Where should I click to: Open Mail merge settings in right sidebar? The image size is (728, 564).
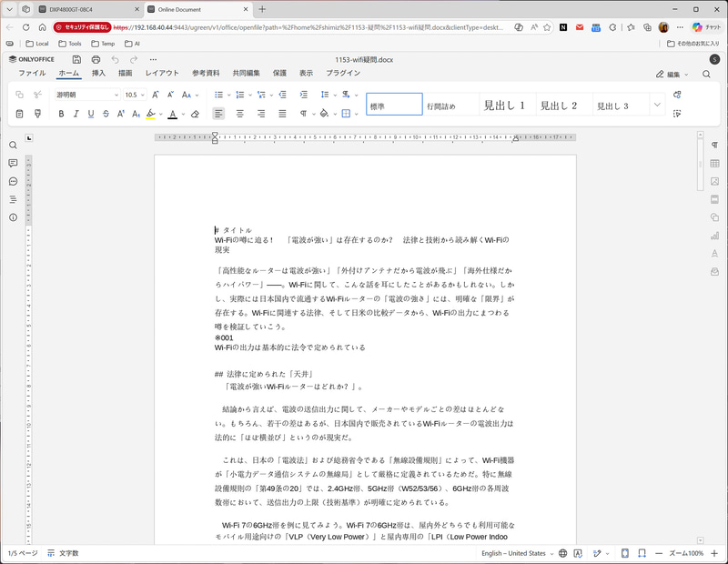coord(714,272)
